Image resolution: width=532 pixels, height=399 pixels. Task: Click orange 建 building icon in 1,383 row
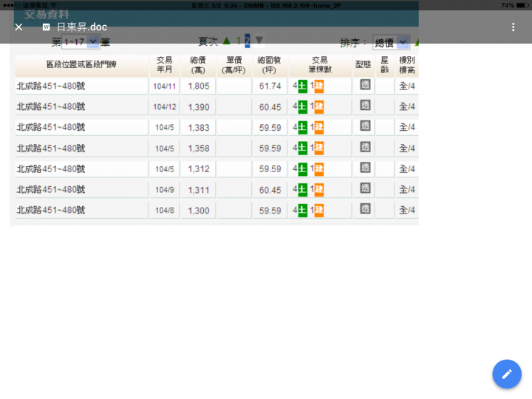319,128
